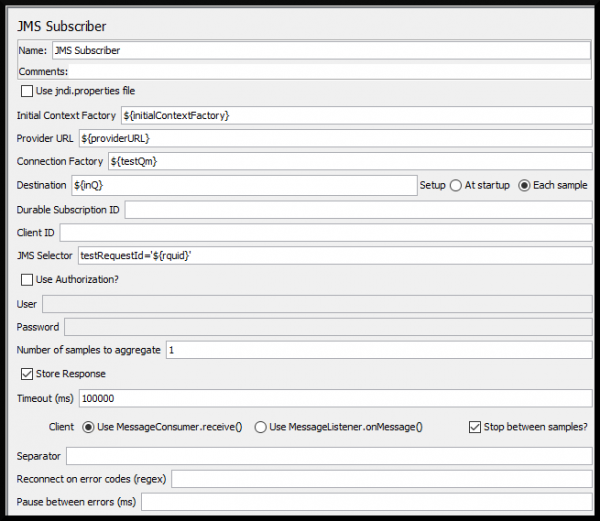Choose Use MessageListener.onMessage() client option

click(261, 427)
